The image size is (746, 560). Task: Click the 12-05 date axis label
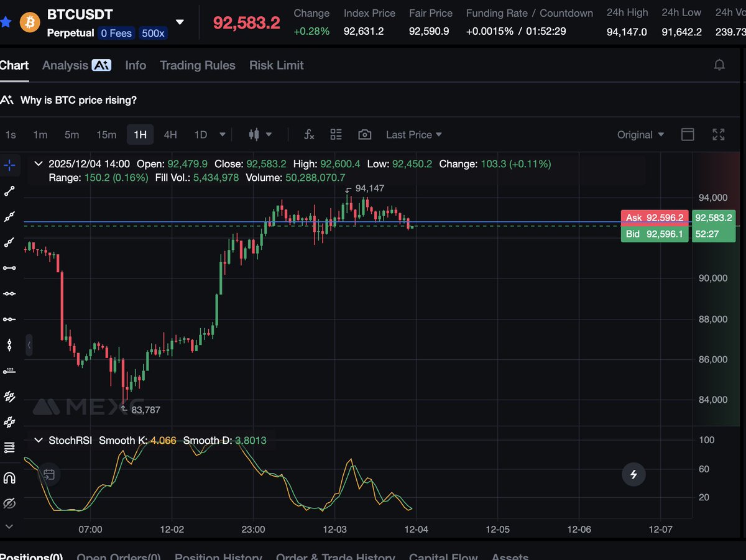[498, 530]
